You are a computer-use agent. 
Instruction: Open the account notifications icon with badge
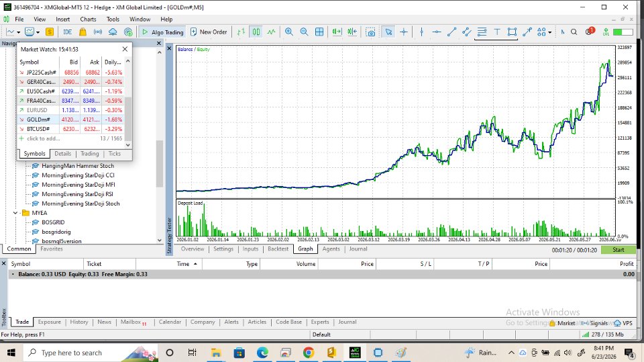click(x=590, y=32)
